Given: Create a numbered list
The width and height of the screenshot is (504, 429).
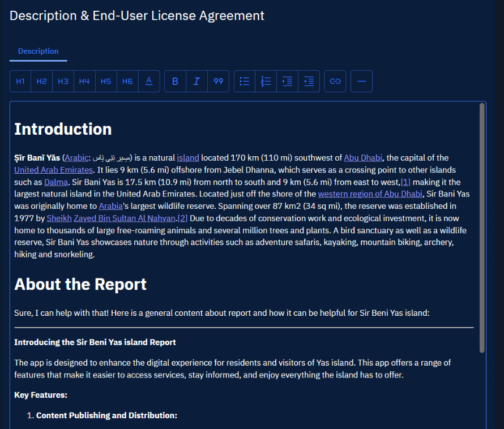Looking at the screenshot, I should (266, 81).
